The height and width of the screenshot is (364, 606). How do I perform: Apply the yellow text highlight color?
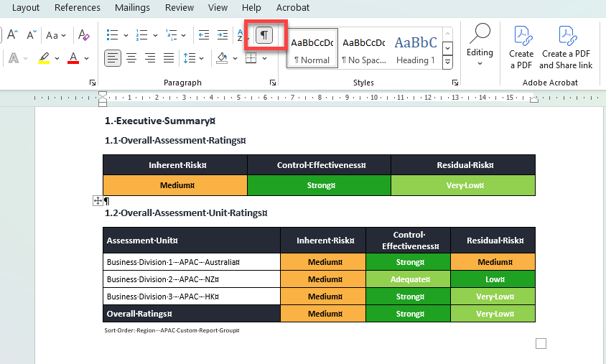(x=44, y=58)
